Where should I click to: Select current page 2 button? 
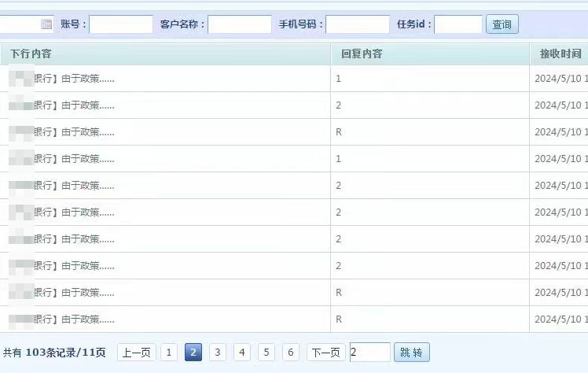pos(193,353)
